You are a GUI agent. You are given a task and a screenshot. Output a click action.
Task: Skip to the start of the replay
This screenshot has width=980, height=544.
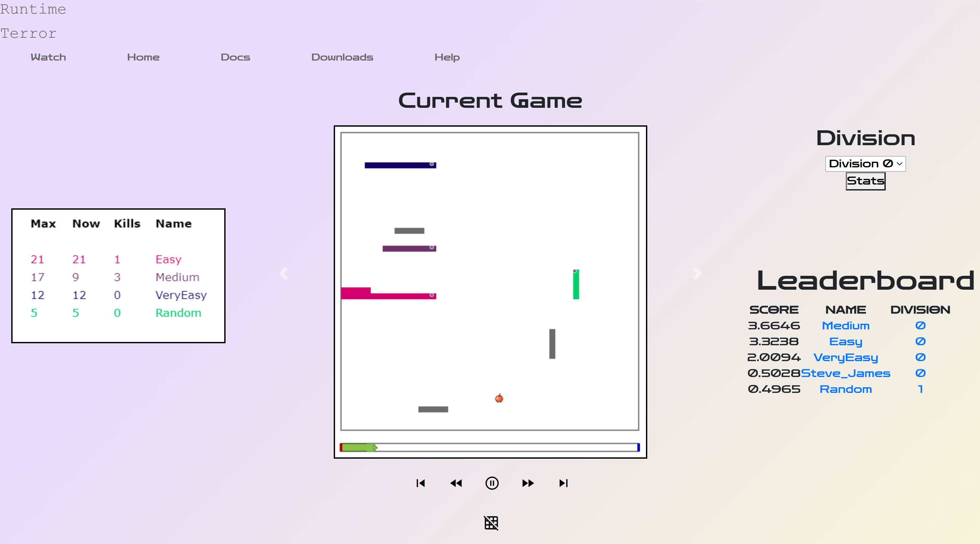pos(421,483)
